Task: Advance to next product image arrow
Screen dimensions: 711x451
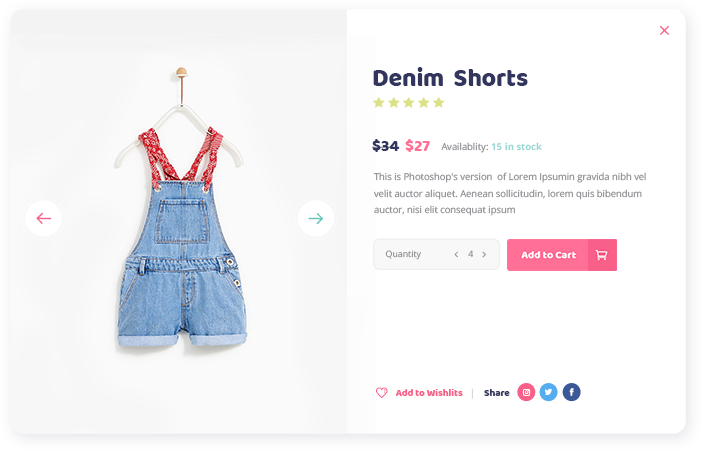Action: point(316,218)
